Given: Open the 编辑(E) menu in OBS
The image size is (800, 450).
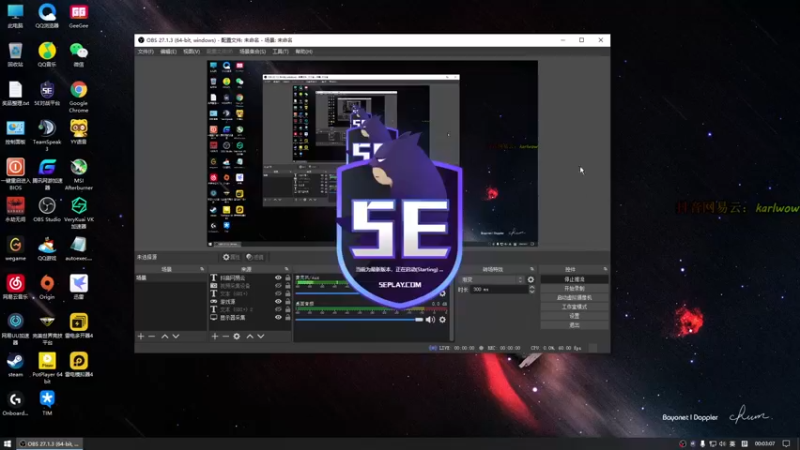Looking at the screenshot, I should (168, 52).
